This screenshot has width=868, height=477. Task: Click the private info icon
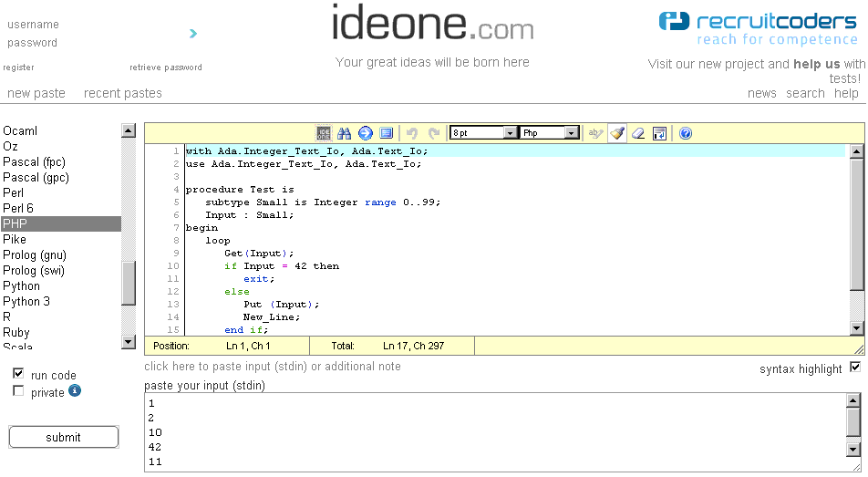75,390
